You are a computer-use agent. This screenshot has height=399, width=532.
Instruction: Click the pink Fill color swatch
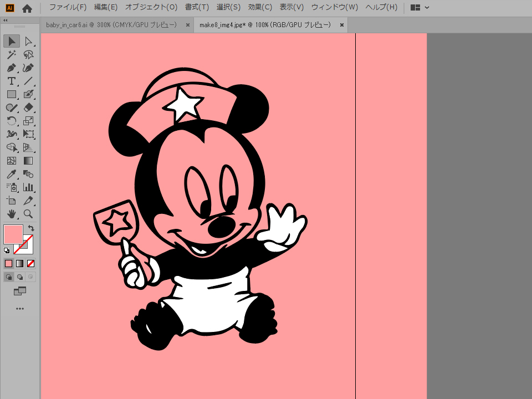coord(13,234)
